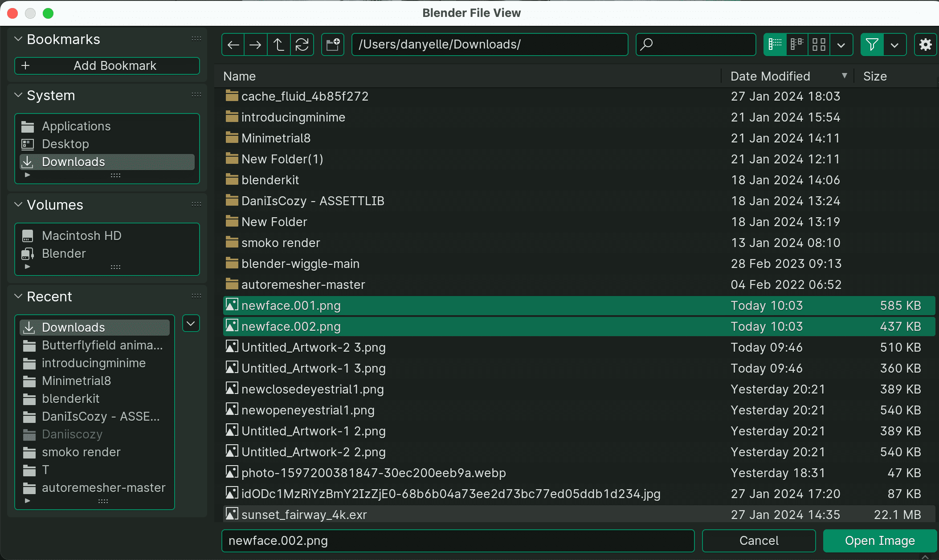Click the file name field newface.002.png
This screenshot has width=939, height=560.
[458, 540]
